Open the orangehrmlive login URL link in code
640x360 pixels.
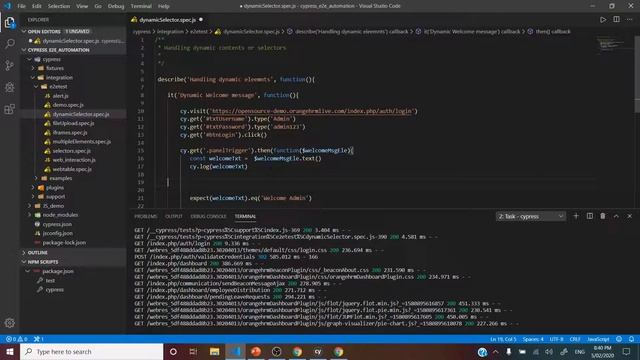tap(312, 111)
